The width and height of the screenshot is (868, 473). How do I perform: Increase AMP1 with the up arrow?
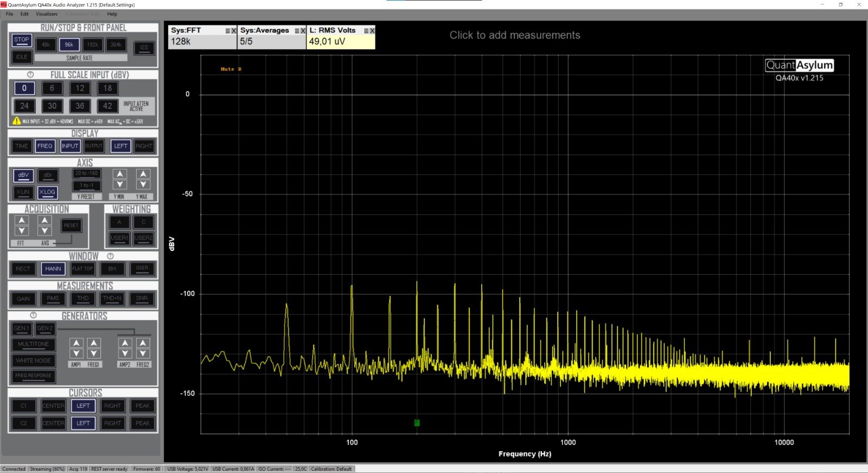click(x=76, y=343)
